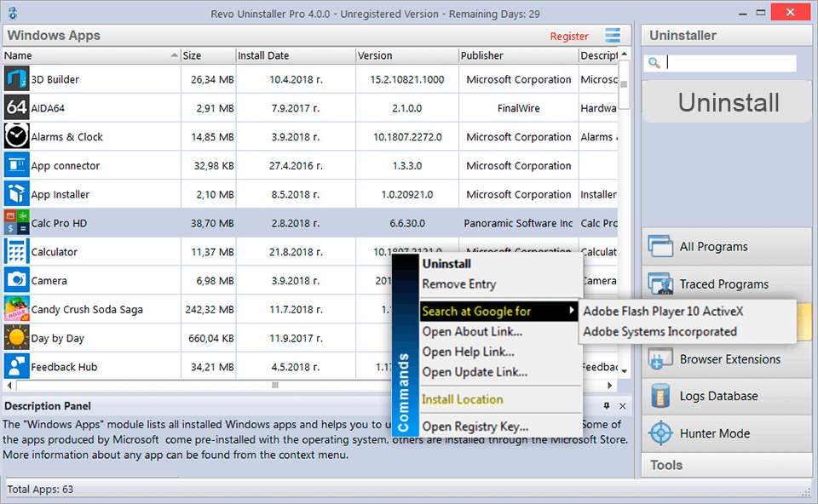818x504 pixels.
Task: Click the horizontal scrollbar thumb
Action: (x=275, y=385)
